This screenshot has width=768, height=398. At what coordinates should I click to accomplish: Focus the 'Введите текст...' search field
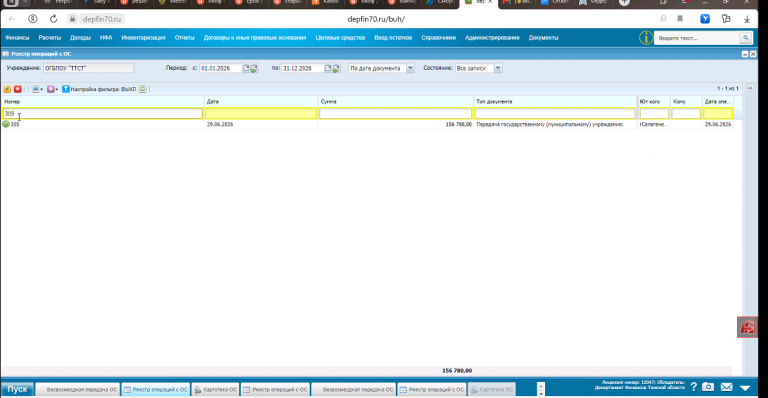click(697, 38)
